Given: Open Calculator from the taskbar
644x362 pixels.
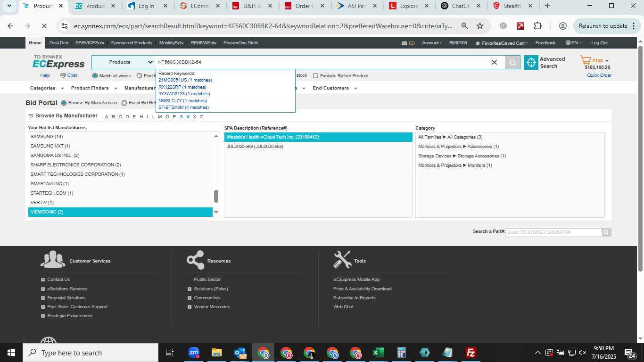Looking at the screenshot, I should (x=402, y=353).
